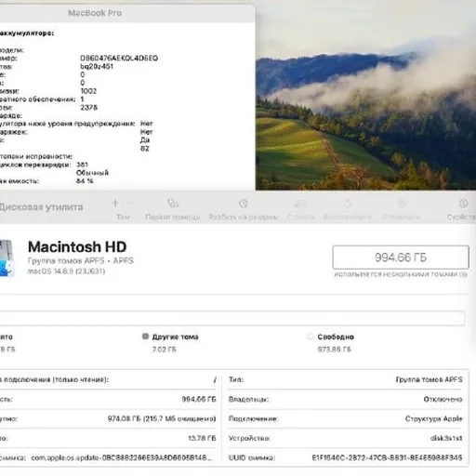Screen dimensions: 476x476
Task: Click the Другие тома label
Action: click(x=175, y=337)
